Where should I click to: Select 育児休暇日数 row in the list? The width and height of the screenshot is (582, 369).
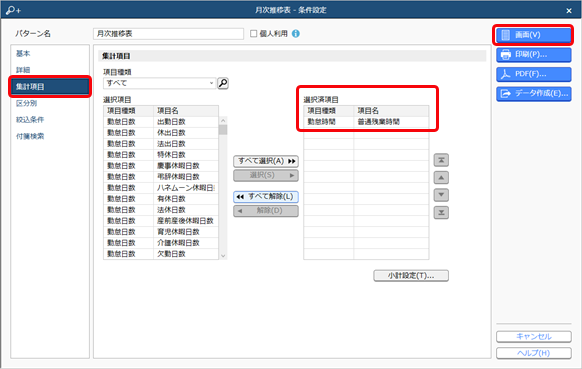pos(161,232)
